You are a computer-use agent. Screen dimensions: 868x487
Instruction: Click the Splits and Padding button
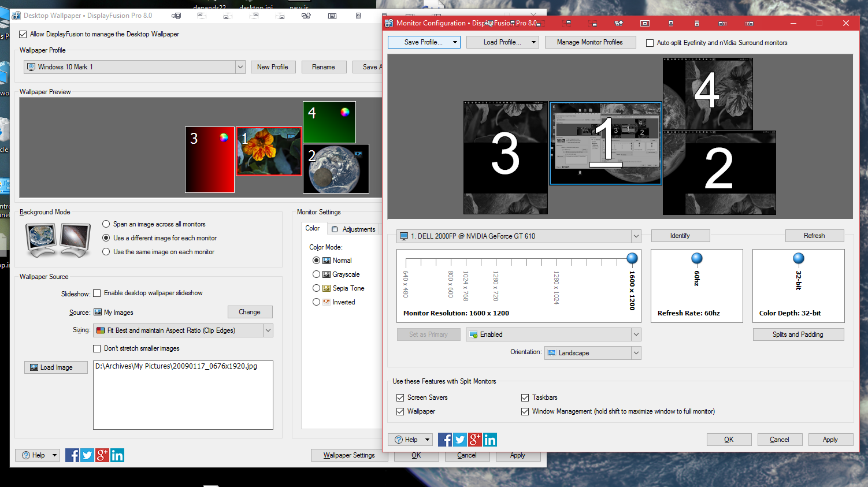tap(797, 334)
